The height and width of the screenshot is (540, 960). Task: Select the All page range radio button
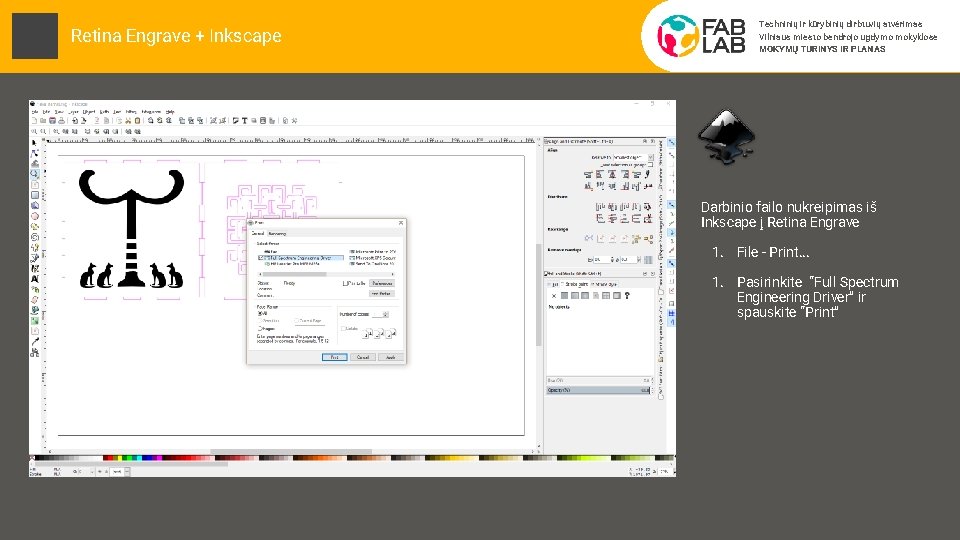[260, 313]
